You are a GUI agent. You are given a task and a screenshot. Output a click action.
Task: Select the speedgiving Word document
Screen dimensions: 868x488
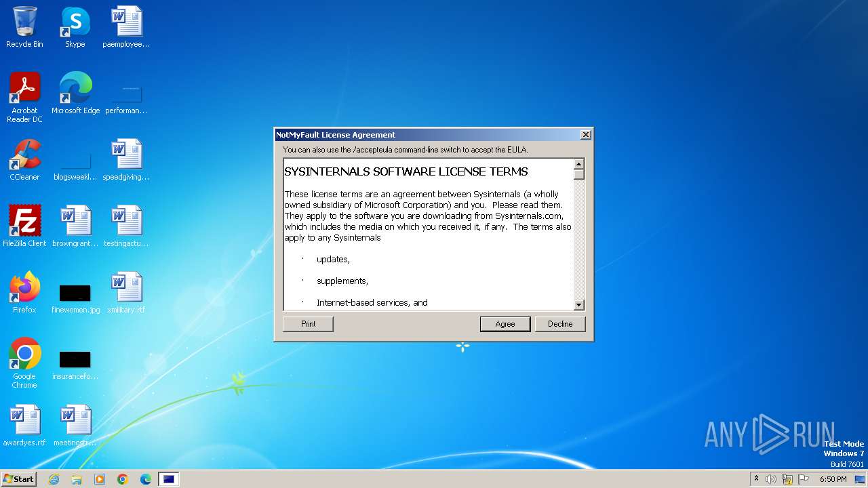(x=126, y=159)
